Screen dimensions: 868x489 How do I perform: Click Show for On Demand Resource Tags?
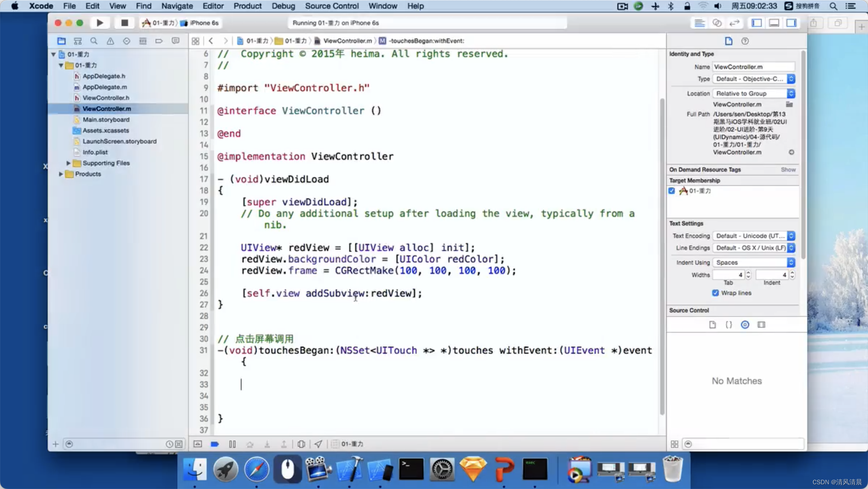(788, 170)
